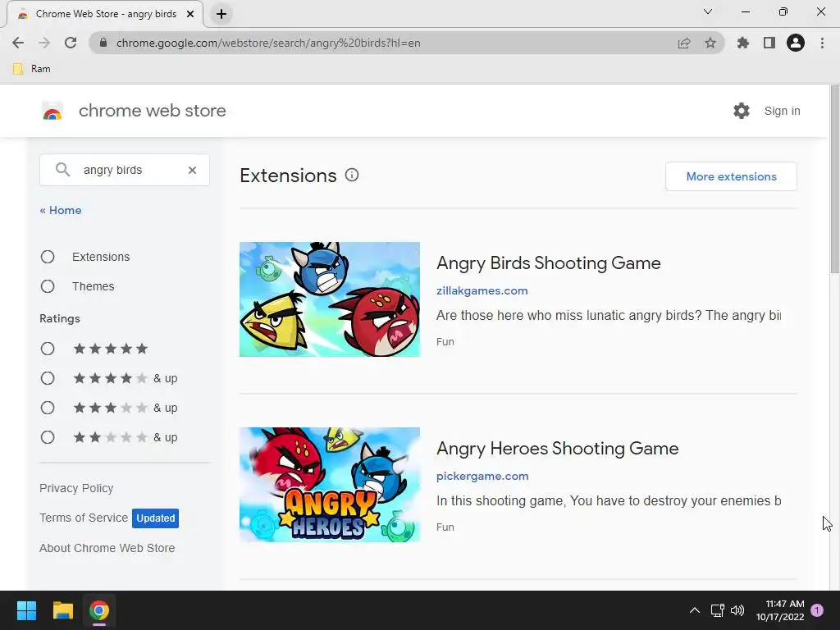Open About Chrome Web Store
The width and height of the screenshot is (840, 630).
(107, 548)
